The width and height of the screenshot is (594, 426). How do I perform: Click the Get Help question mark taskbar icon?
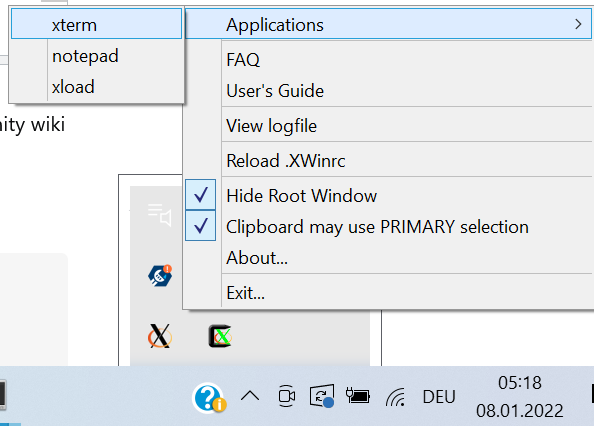coord(209,397)
